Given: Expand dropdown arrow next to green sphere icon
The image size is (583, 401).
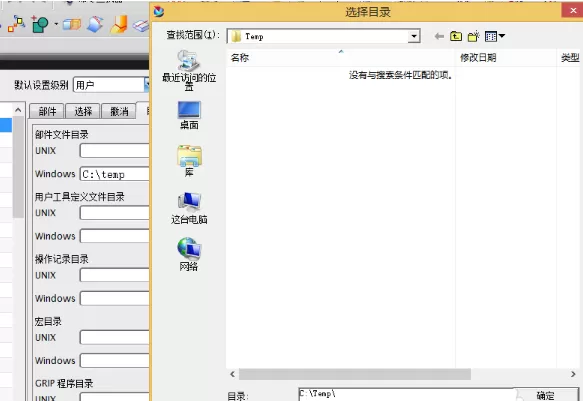Looking at the screenshot, I should 56,25.
